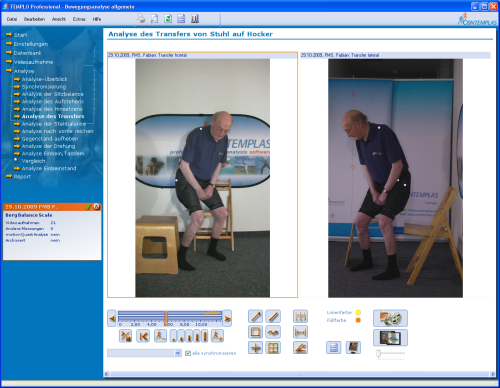Open Einstellungen in the sidebar
The width and height of the screenshot is (500, 388).
tap(31, 44)
